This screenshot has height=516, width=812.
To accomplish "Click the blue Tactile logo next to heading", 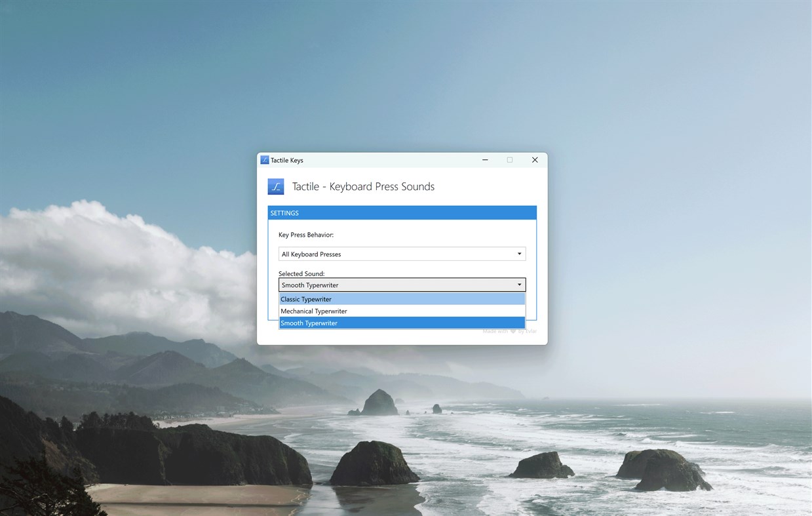I will click(x=276, y=186).
